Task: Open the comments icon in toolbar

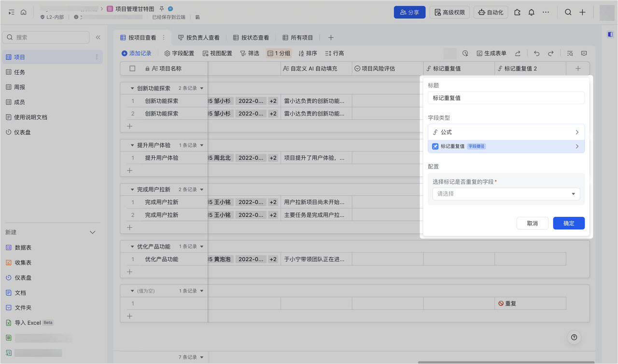Action: coord(584,54)
